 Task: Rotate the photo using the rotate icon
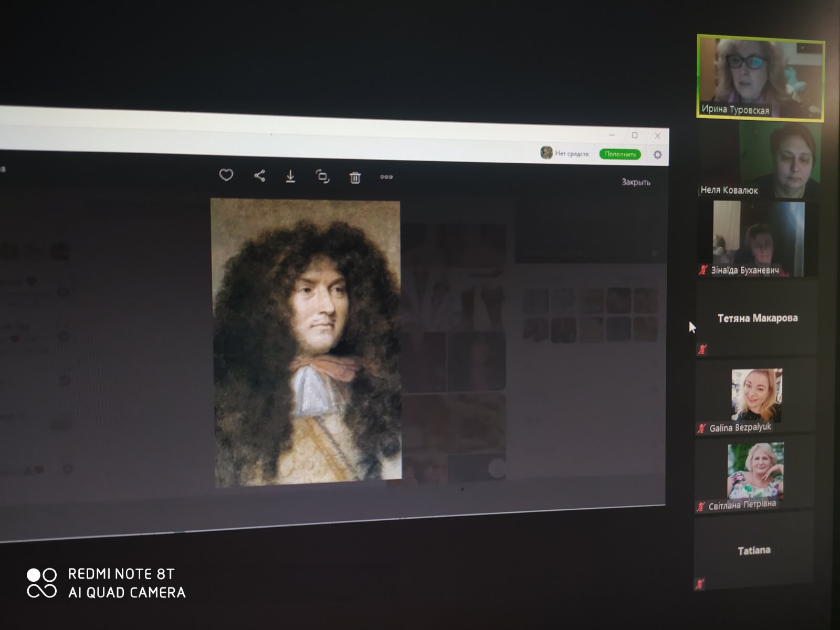322,176
